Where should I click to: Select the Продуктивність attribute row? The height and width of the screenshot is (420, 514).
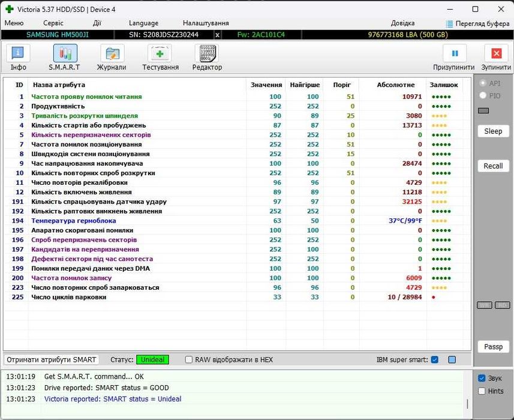click(238, 106)
